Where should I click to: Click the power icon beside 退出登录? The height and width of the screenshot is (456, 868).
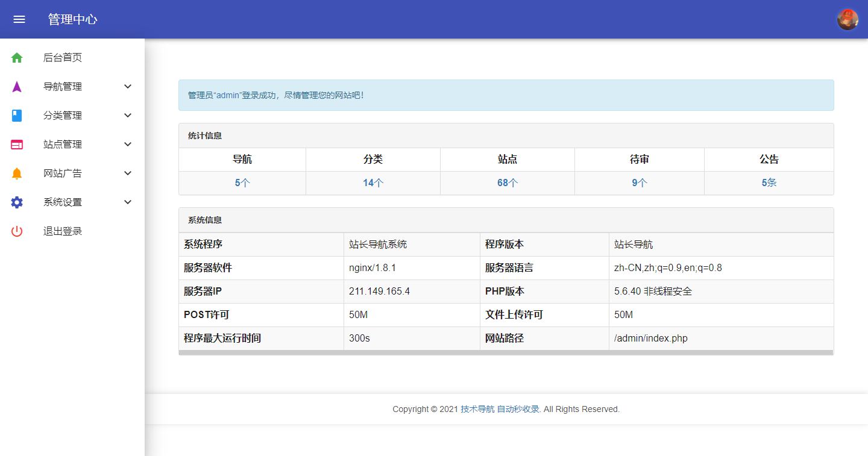tap(16, 231)
